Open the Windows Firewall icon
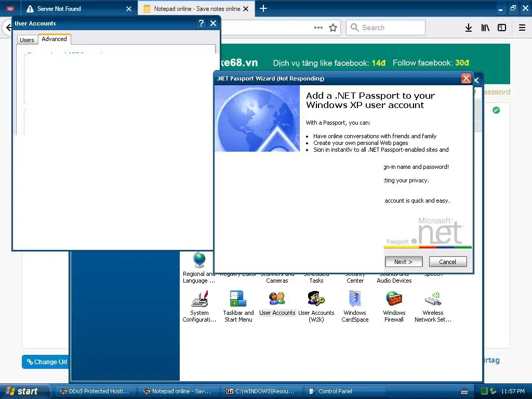Screen dimensions: 532x399 click(394, 307)
